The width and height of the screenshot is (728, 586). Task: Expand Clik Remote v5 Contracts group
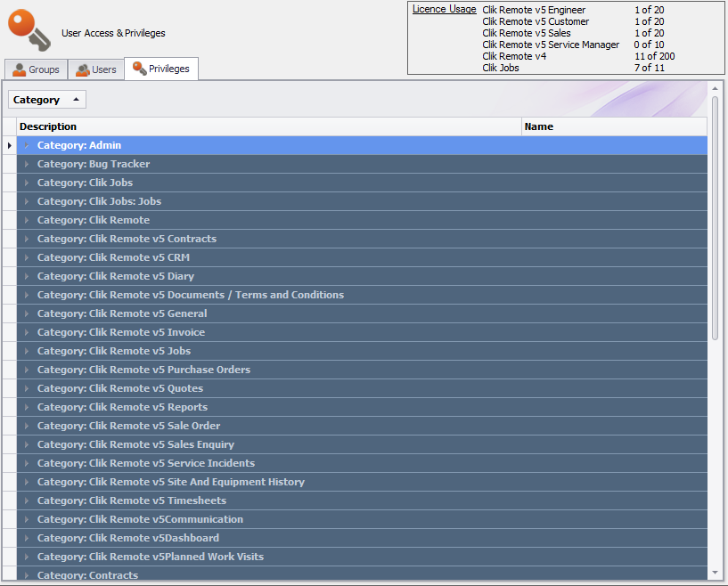point(27,239)
